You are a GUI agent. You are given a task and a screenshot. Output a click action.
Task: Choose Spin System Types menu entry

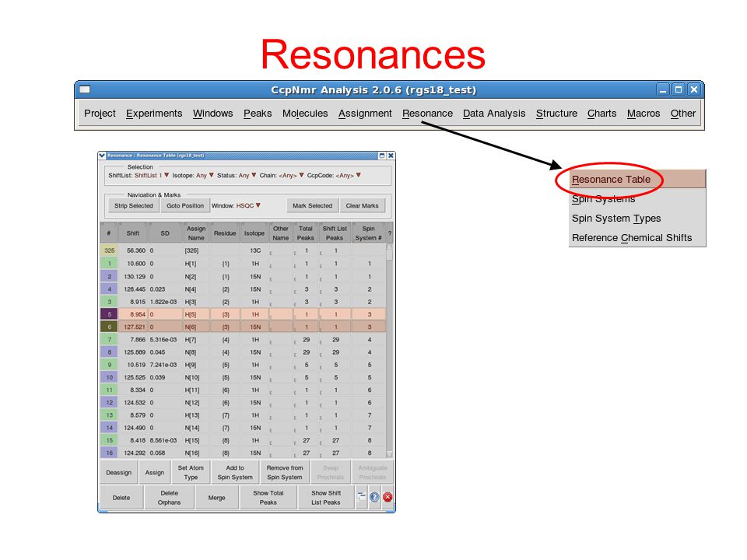637,218
